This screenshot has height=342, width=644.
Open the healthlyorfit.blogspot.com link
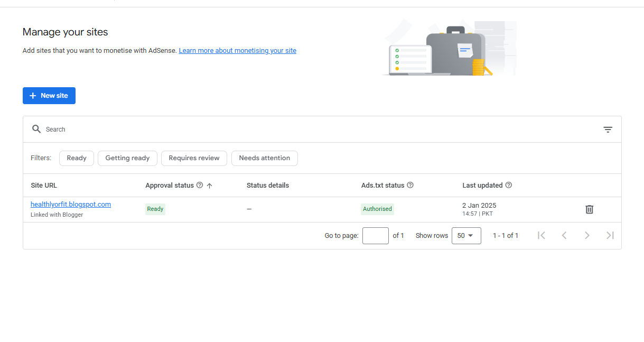click(71, 205)
